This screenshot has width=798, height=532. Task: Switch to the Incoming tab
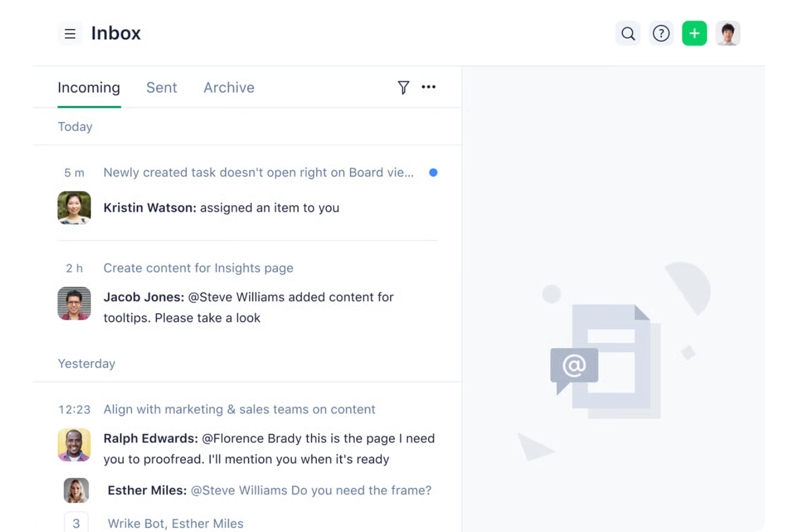[x=89, y=87]
